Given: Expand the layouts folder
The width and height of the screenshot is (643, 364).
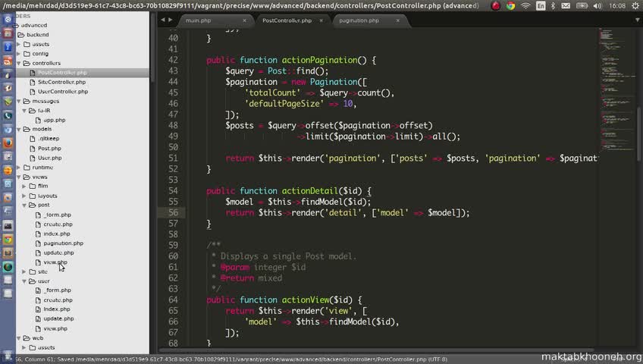Looking at the screenshot, I should tap(24, 196).
